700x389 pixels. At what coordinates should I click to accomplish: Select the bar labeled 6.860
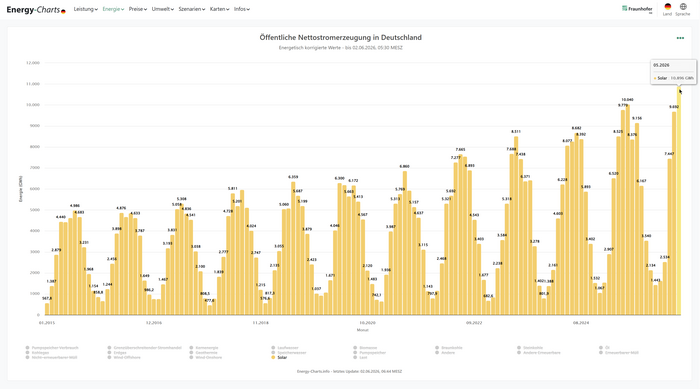tap(404, 243)
